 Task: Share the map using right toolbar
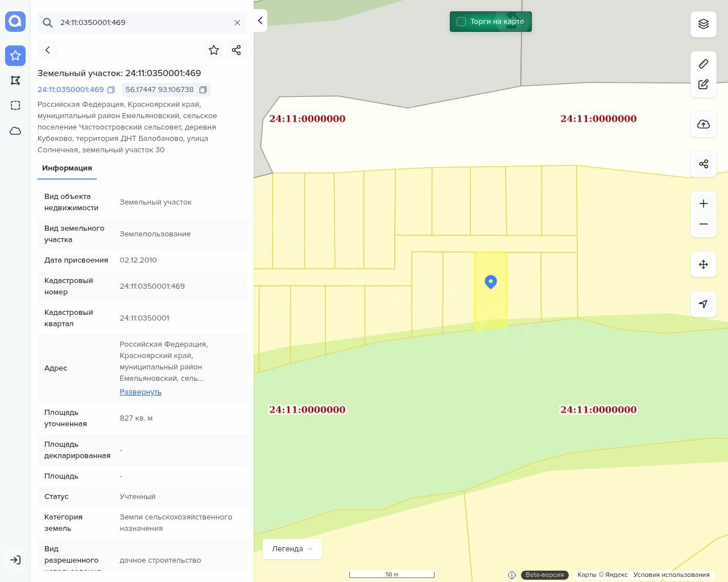(x=704, y=164)
